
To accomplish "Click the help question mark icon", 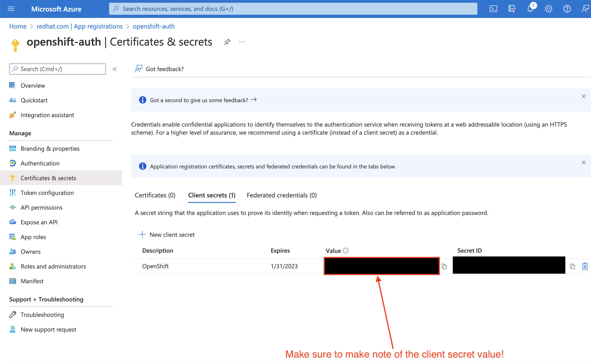I will point(567,9).
